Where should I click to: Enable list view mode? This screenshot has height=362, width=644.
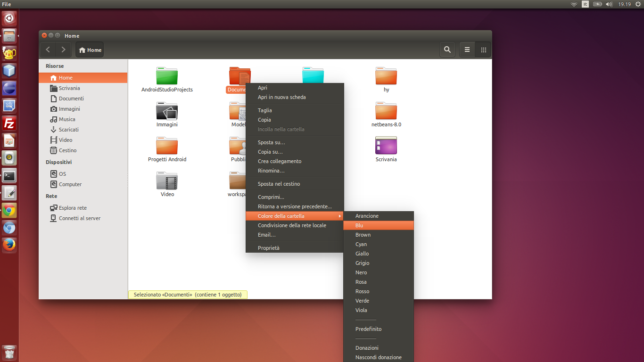tap(467, 49)
